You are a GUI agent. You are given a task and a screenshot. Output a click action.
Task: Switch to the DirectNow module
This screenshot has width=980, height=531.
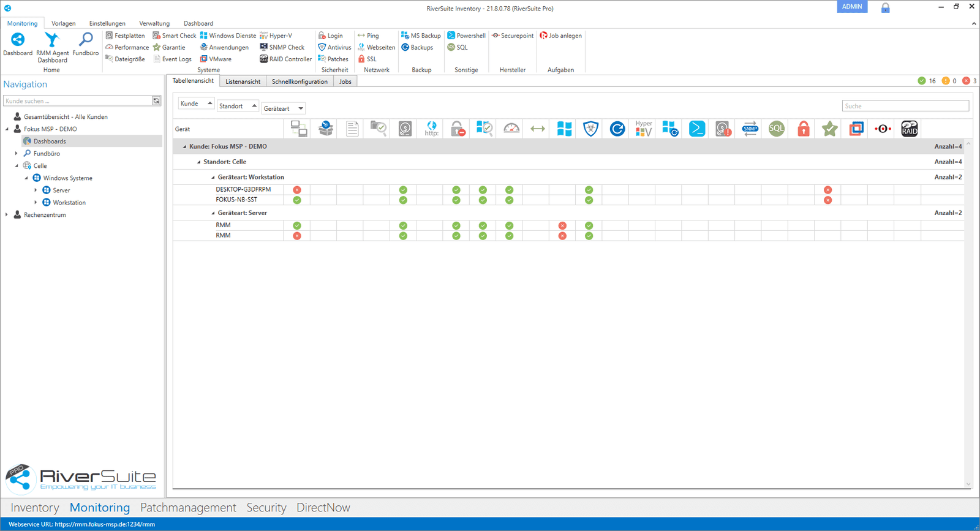pyautogui.click(x=323, y=508)
